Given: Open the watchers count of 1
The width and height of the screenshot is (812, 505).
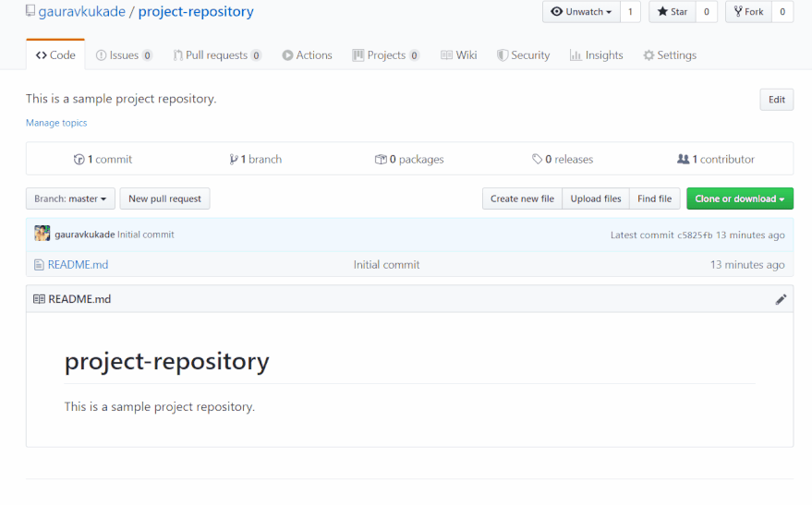Looking at the screenshot, I should 630,11.
